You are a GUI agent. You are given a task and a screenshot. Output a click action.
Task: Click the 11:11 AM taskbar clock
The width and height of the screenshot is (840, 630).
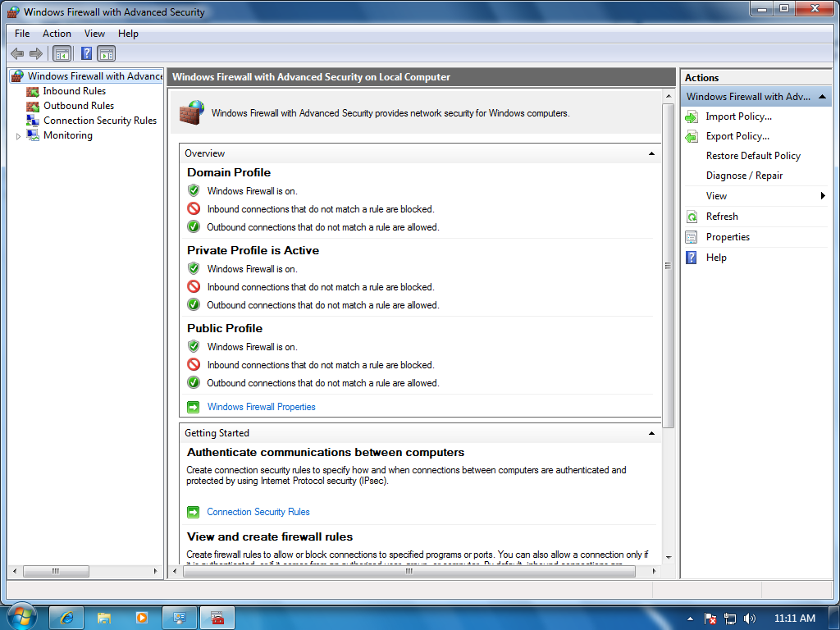(x=794, y=619)
